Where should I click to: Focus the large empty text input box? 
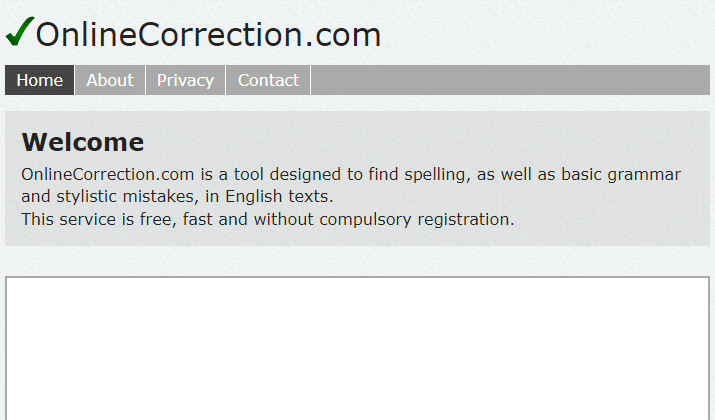click(358, 348)
